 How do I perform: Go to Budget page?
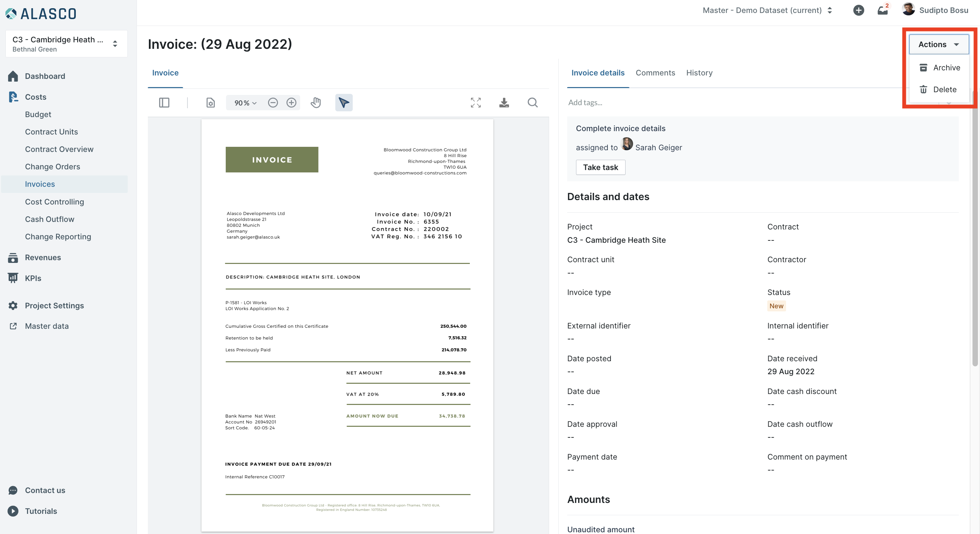click(38, 114)
